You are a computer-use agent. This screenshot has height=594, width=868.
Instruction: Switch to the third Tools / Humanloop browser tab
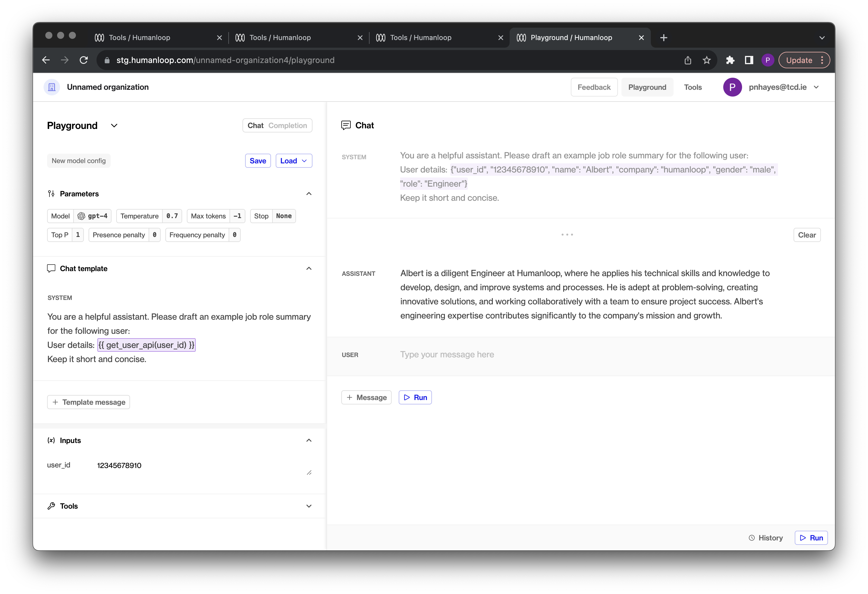[439, 38]
